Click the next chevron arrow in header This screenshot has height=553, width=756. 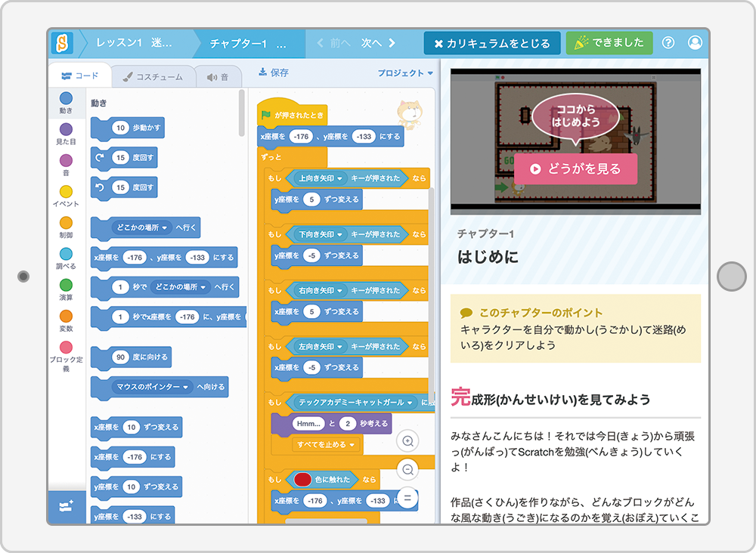(x=392, y=43)
